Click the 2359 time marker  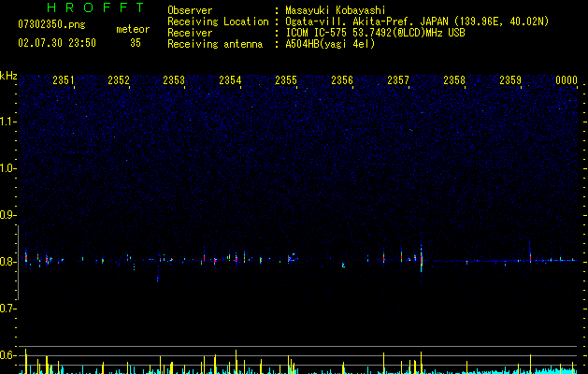point(510,80)
